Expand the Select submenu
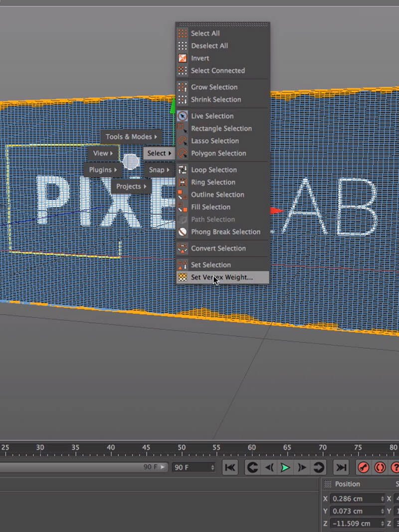The width and height of the screenshot is (399, 532). (159, 153)
